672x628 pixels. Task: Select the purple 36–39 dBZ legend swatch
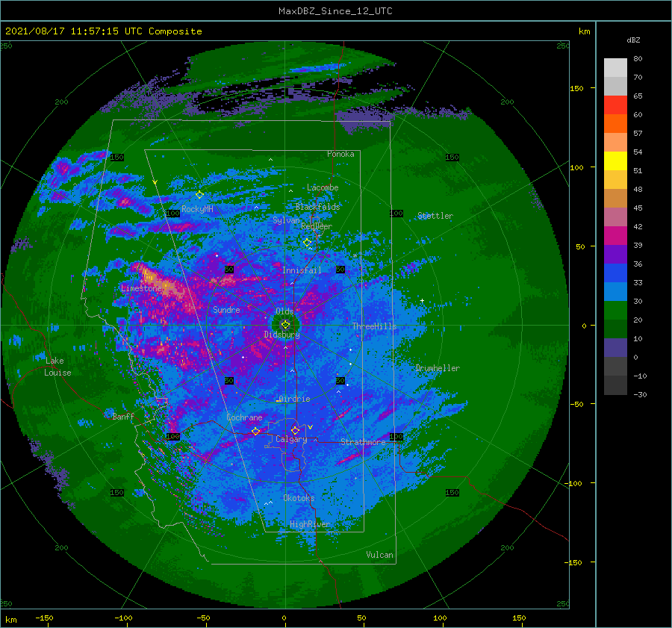pyautogui.click(x=615, y=254)
